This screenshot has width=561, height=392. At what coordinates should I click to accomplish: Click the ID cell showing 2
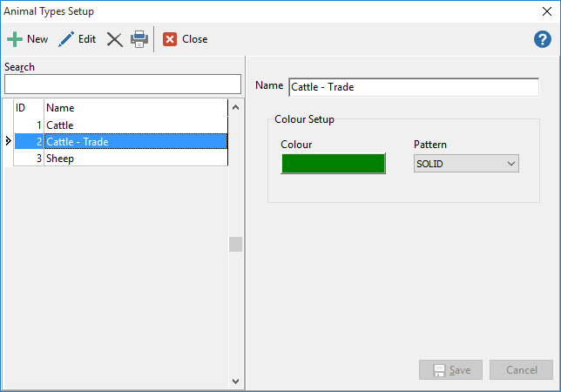tap(29, 141)
